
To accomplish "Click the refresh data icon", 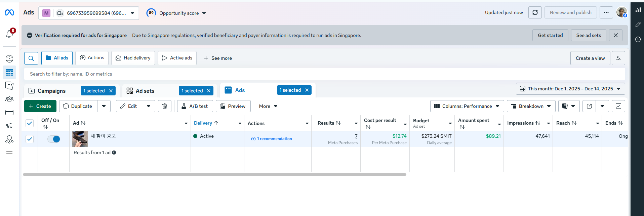I will click(535, 13).
